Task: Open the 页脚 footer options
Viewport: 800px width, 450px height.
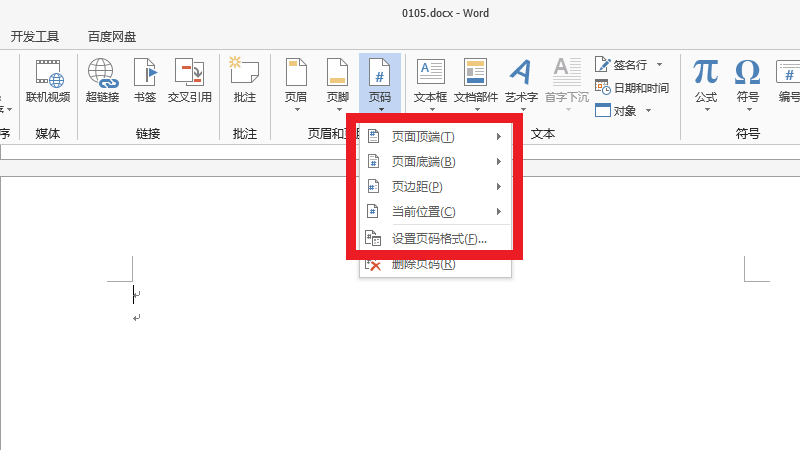Action: (x=337, y=80)
